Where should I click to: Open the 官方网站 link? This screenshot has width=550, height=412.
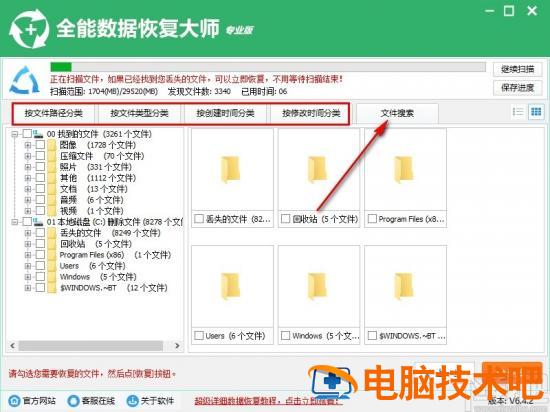[x=39, y=400]
